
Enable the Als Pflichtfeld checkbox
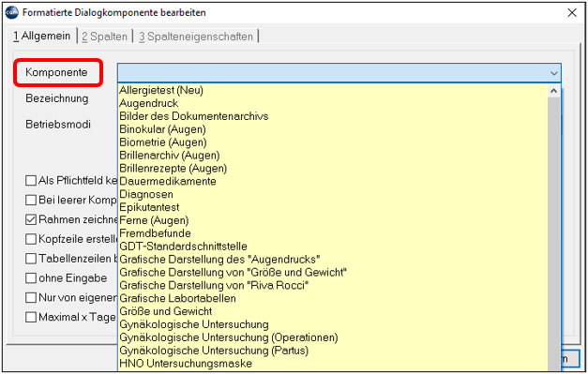point(31,181)
